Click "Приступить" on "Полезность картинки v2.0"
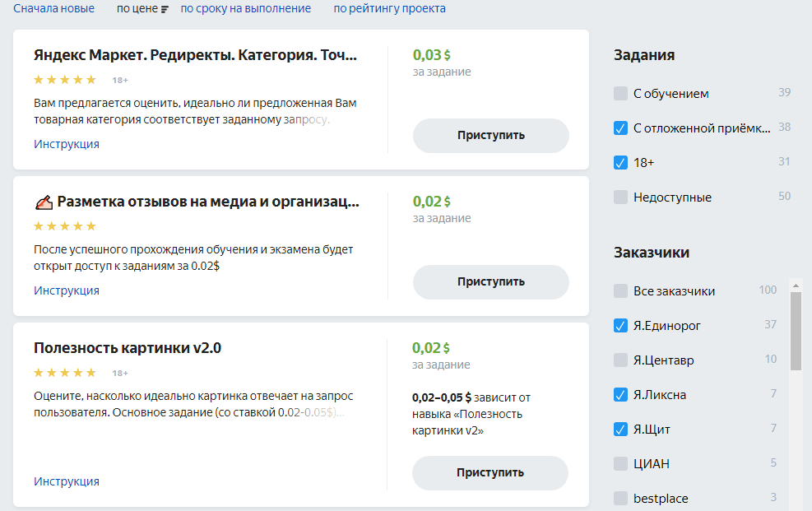The height and width of the screenshot is (511, 812). tap(490, 473)
